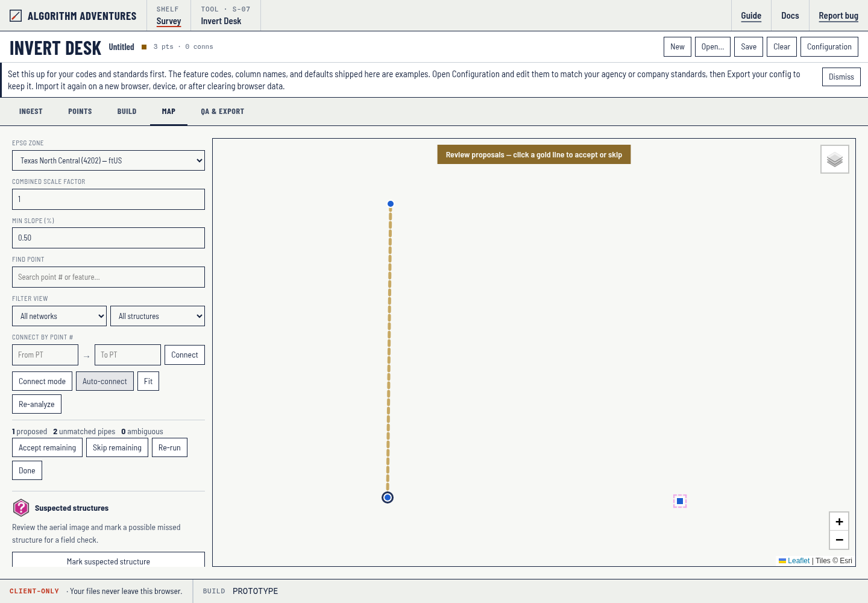Screen dimensions: 868x603
Task: Click the Combined Scale Factor field
Action: pos(108,199)
